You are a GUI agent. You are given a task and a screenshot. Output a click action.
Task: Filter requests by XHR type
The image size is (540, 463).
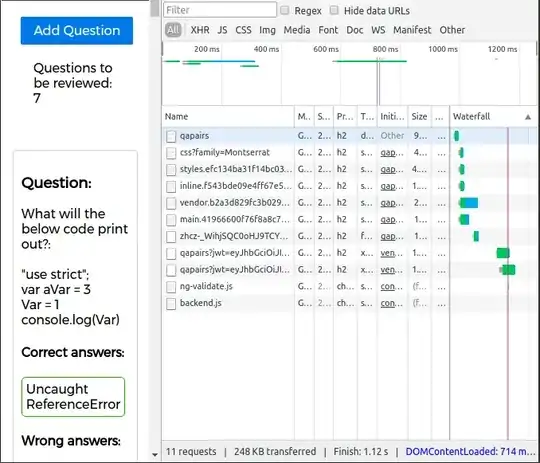coord(200,30)
